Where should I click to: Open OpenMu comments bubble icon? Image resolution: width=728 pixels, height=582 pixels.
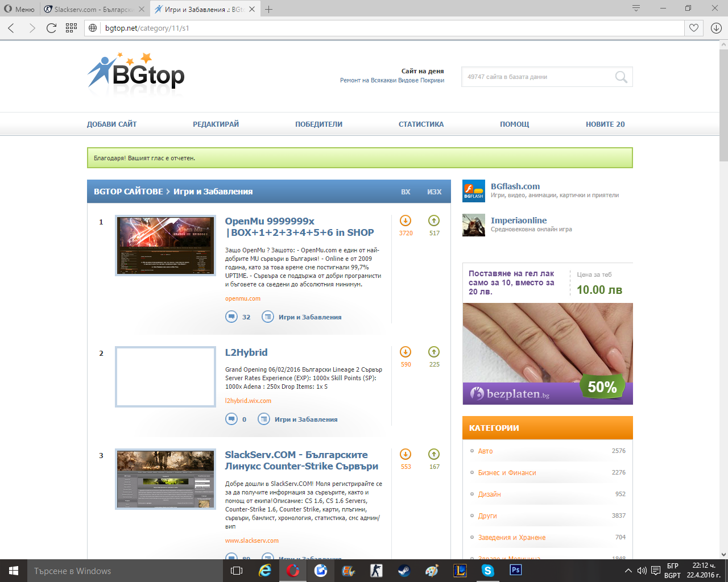231,317
